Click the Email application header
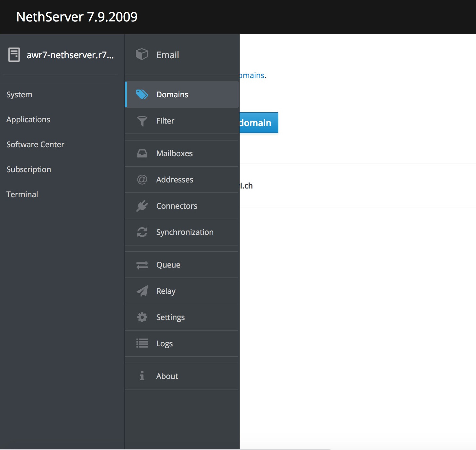 pyautogui.click(x=167, y=55)
